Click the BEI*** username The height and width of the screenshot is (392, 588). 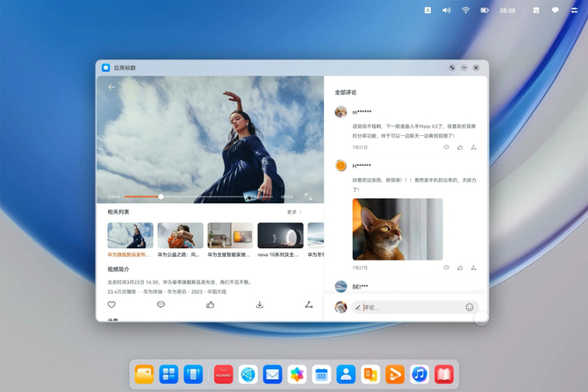coord(360,287)
